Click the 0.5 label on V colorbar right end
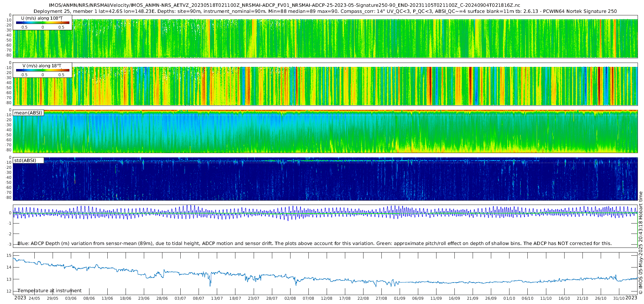This screenshot has width=644, height=304. click(x=61, y=75)
